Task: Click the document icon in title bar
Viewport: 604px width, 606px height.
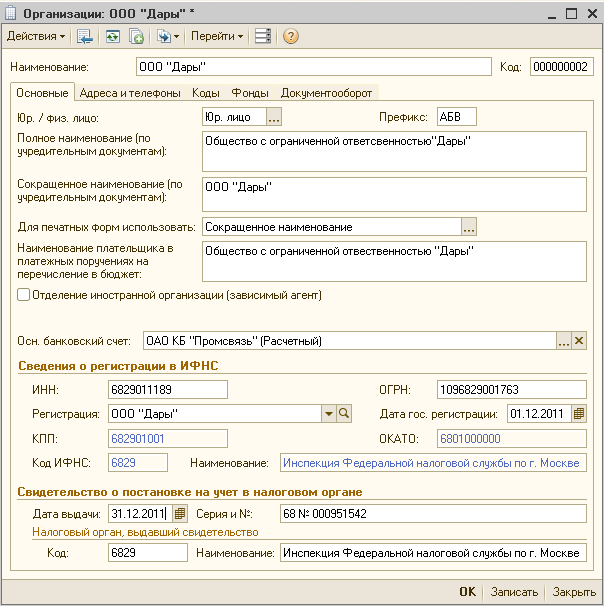Action: pos(10,13)
